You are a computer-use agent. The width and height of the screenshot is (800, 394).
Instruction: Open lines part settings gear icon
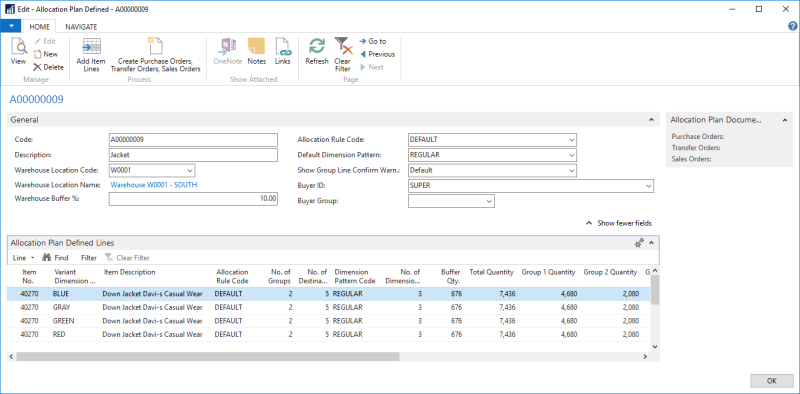pyautogui.click(x=639, y=243)
